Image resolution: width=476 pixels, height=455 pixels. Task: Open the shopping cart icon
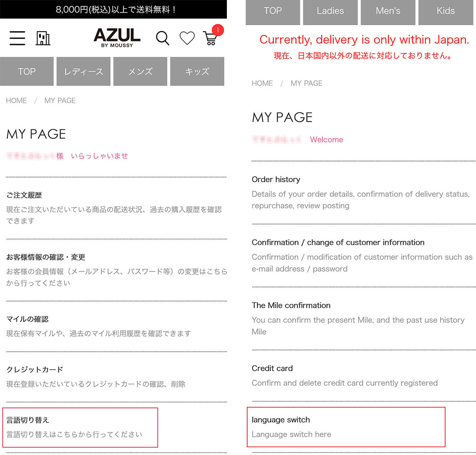click(210, 38)
